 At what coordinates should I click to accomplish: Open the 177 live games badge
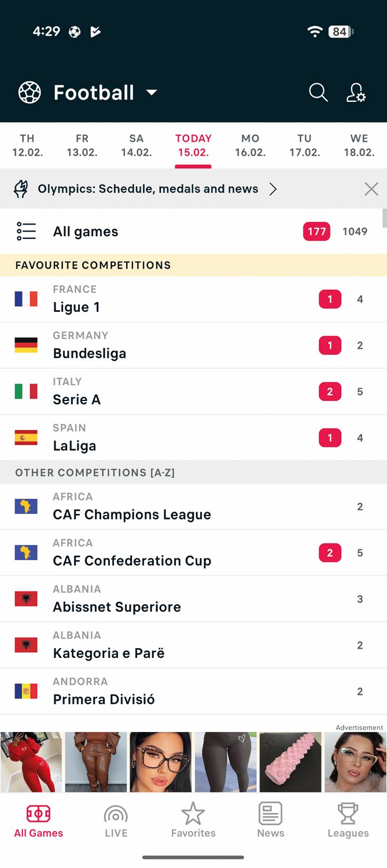(x=316, y=231)
